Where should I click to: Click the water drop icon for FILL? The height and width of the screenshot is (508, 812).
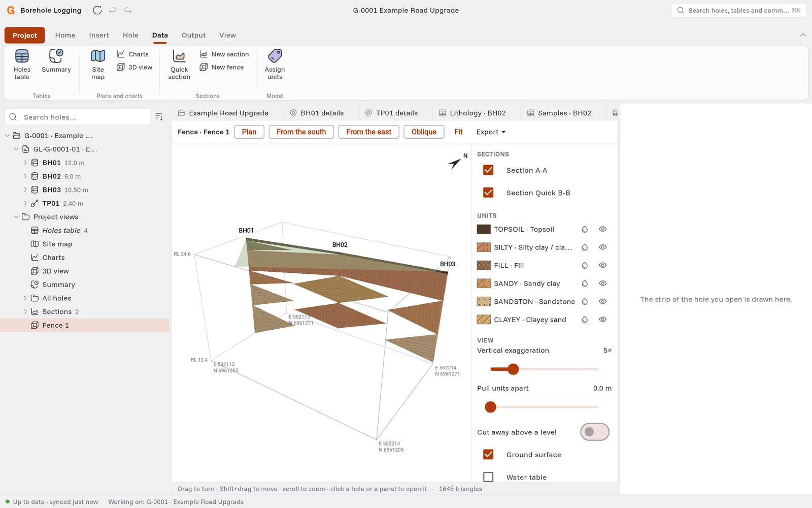click(585, 265)
